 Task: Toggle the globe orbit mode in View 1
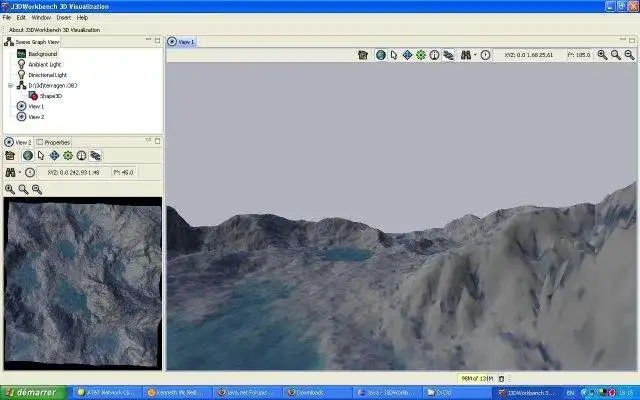[381, 55]
